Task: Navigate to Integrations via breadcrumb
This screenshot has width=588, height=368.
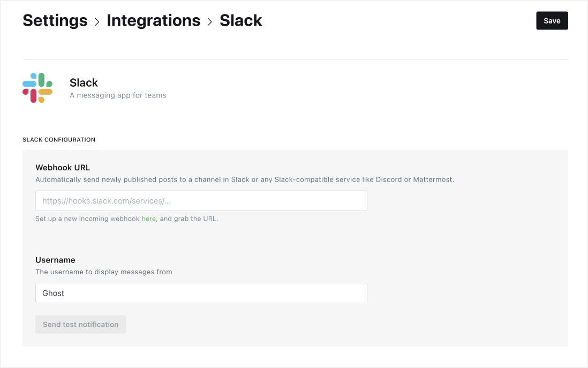Action: (153, 20)
